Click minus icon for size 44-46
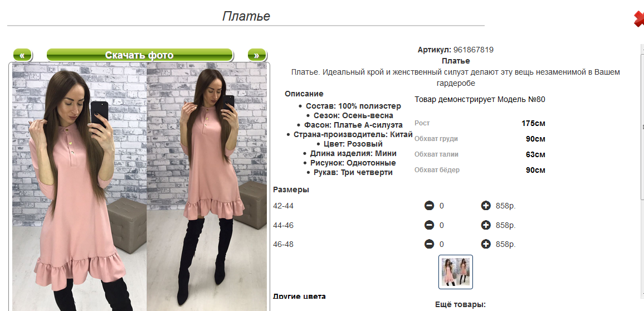Screen dimensions: 644x311 click(429, 225)
